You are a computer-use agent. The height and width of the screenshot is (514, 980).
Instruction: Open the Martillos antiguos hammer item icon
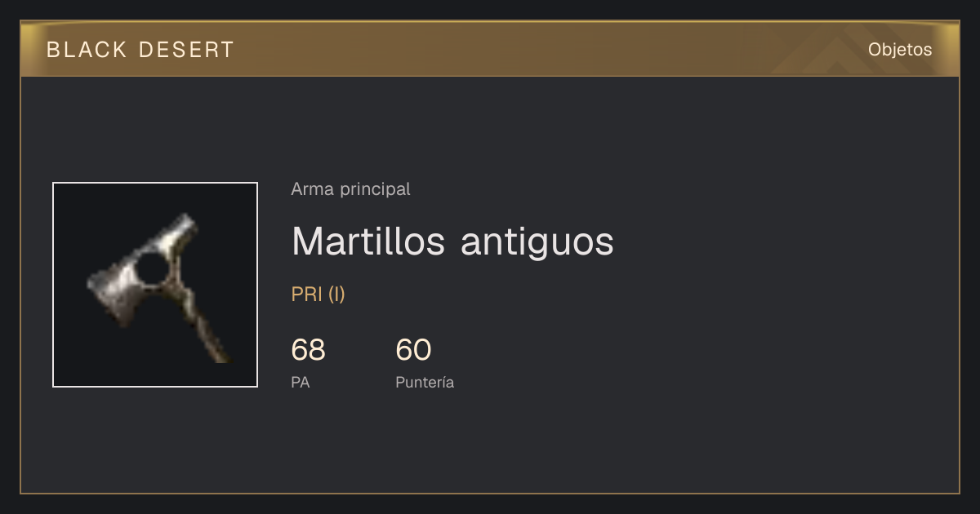coord(155,285)
